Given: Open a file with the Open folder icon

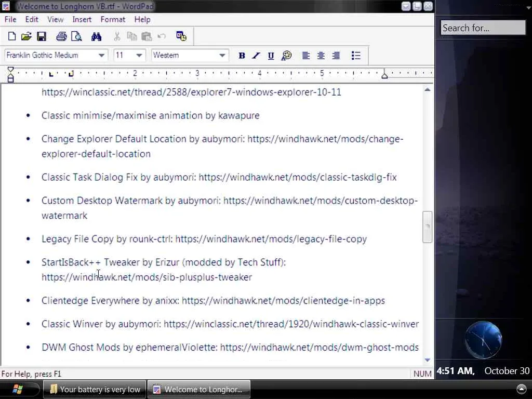Looking at the screenshot, I should coord(26,36).
